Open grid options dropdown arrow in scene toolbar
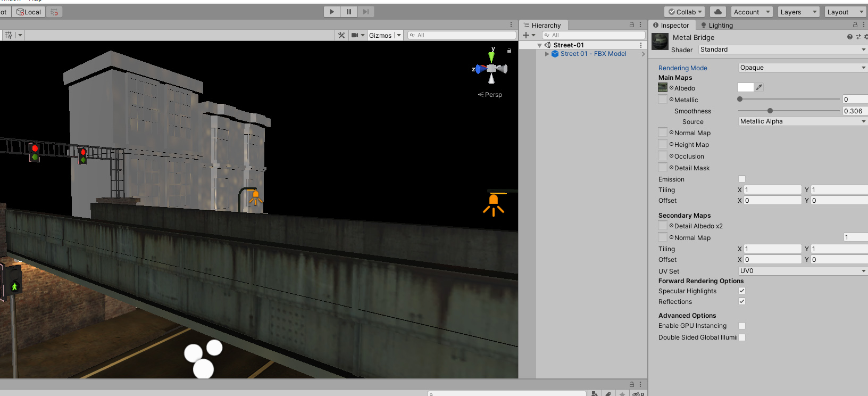The height and width of the screenshot is (396, 868). point(20,35)
